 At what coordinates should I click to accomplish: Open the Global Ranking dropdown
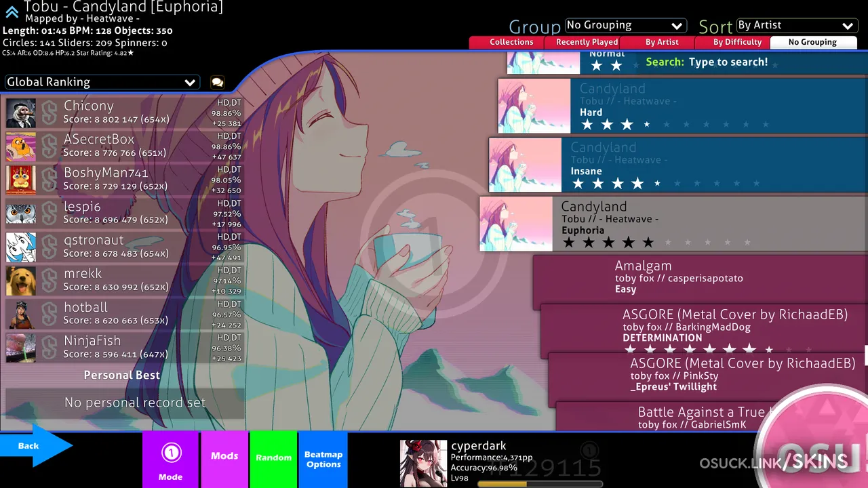(x=102, y=82)
